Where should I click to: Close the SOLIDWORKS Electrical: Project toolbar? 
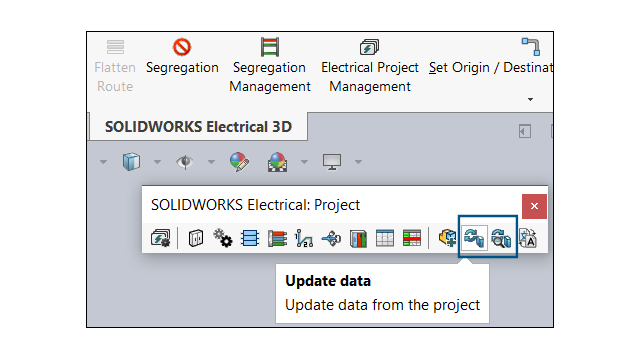click(534, 206)
